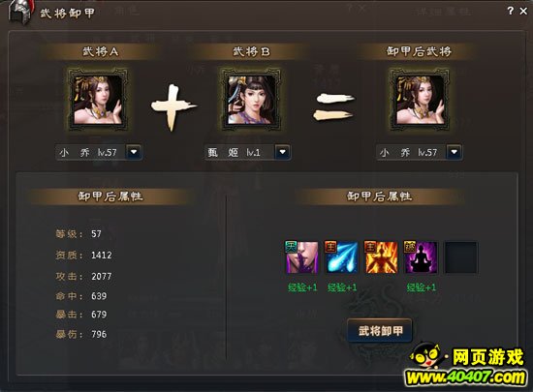This screenshot has height=392, width=533.
Task: Open help with the question mark icon
Action: point(510,11)
